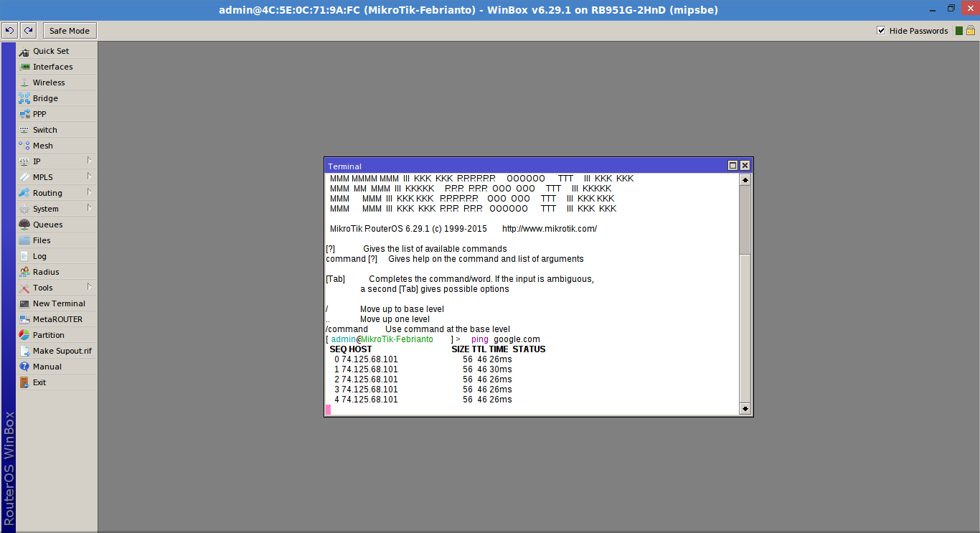Screen dimensions: 980x533
Task: Click the Terminal scrollbar up arrow
Action: pyautogui.click(x=745, y=179)
